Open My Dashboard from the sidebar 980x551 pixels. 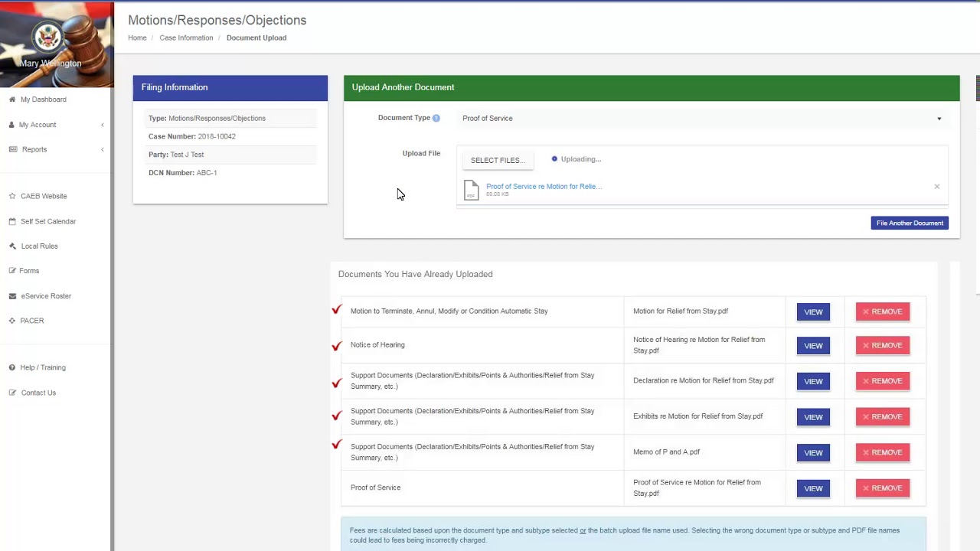point(43,99)
